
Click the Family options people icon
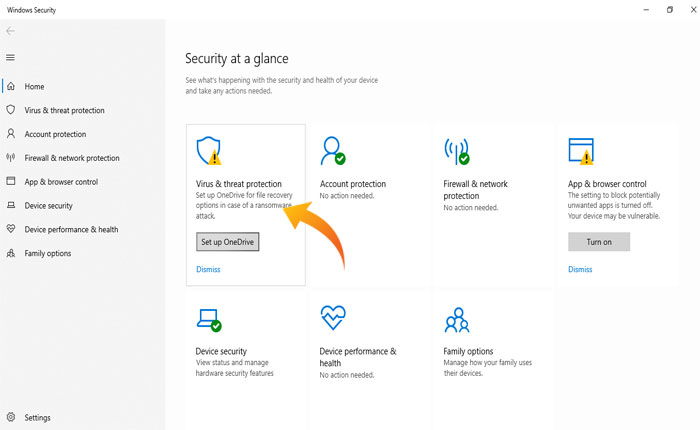[456, 320]
